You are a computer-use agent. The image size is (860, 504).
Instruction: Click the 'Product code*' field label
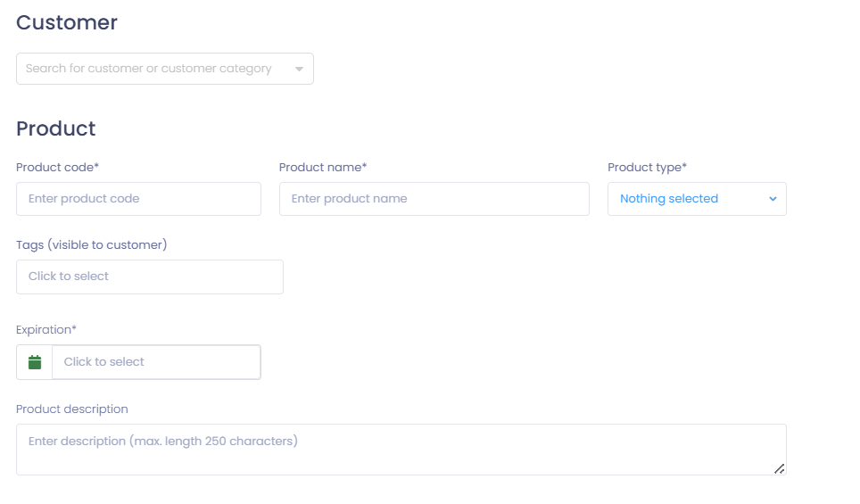(58, 168)
